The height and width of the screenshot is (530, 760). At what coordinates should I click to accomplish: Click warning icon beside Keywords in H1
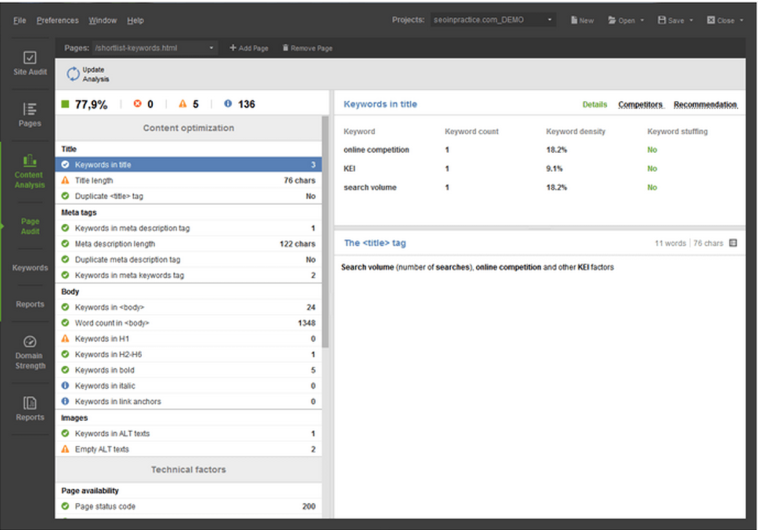coord(65,338)
